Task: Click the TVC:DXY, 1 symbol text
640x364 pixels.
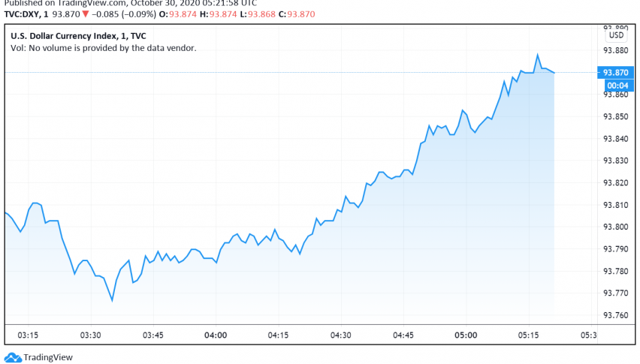Action: pos(26,14)
